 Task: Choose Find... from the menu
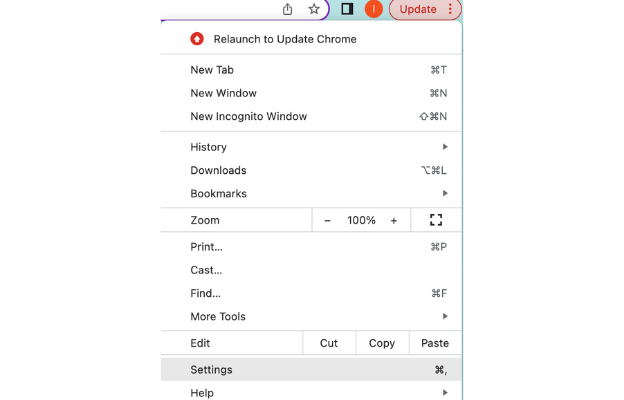[x=311, y=293]
